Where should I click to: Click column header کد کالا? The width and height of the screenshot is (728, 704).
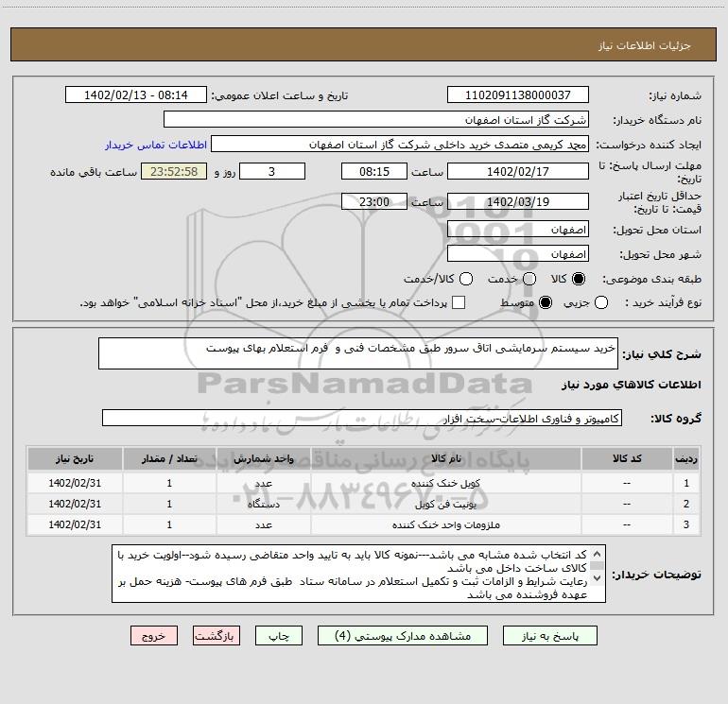click(627, 458)
